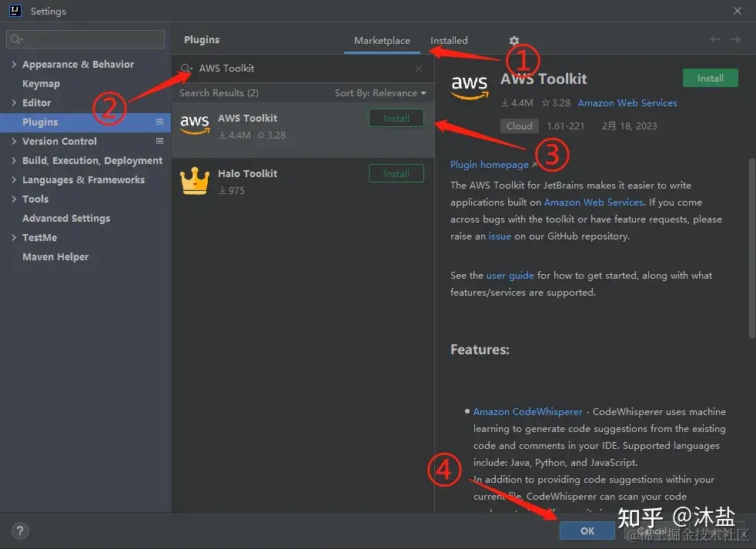
Task: Expand Build, Execution, Deployment node
Action: [14, 161]
